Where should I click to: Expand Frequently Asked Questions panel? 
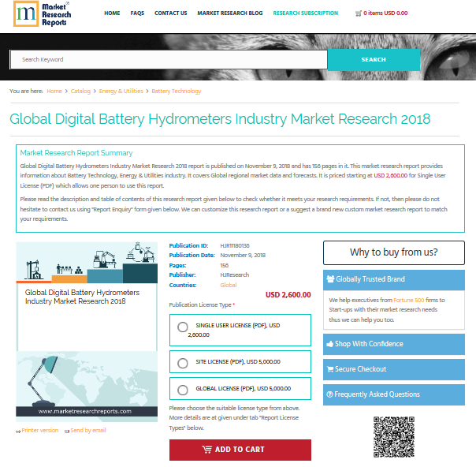pyautogui.click(x=394, y=394)
